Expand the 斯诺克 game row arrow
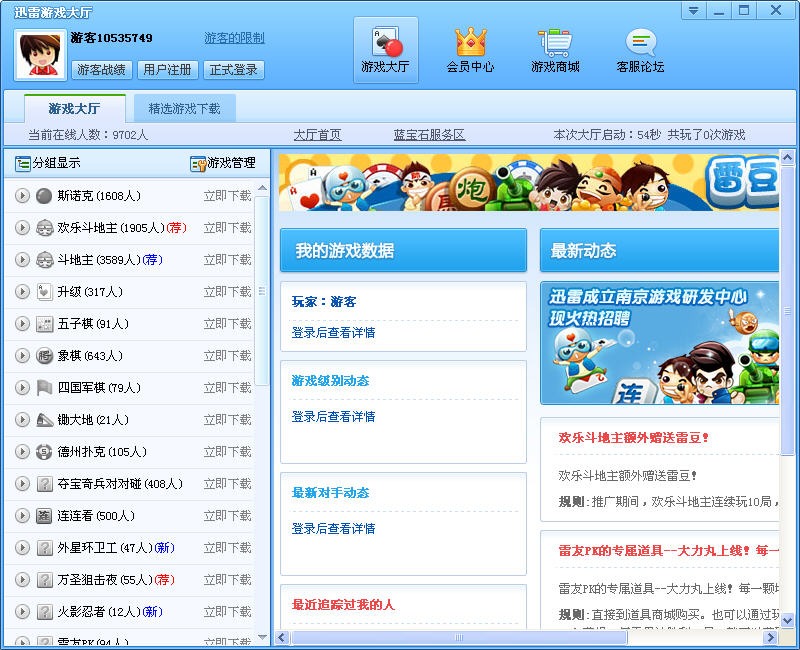The width and height of the screenshot is (800, 650). tap(22, 195)
